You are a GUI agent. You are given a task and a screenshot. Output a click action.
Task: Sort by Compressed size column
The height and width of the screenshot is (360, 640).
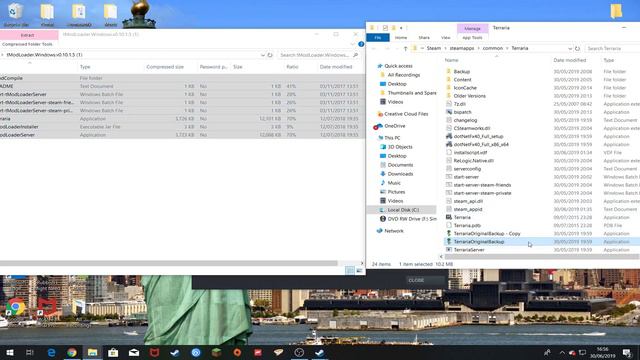(165, 67)
